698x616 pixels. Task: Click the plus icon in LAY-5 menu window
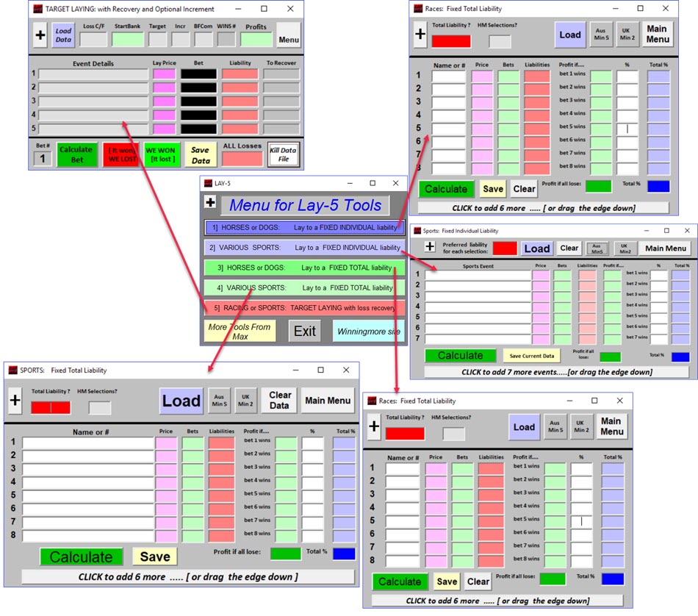pyautogui.click(x=210, y=202)
